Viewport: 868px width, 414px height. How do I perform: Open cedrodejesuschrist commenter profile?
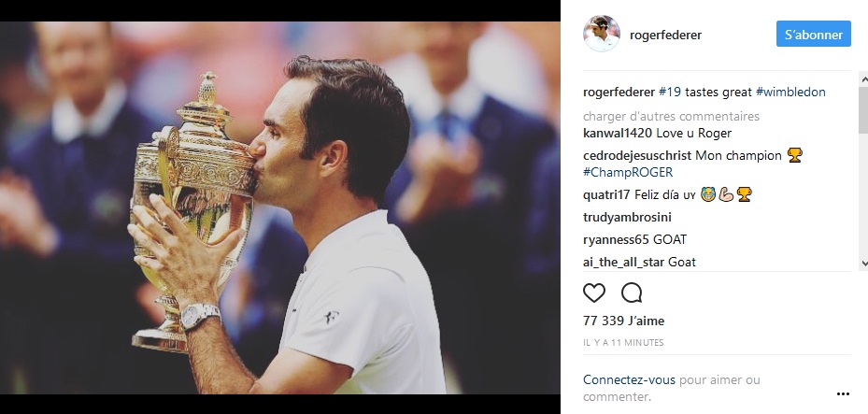[637, 155]
